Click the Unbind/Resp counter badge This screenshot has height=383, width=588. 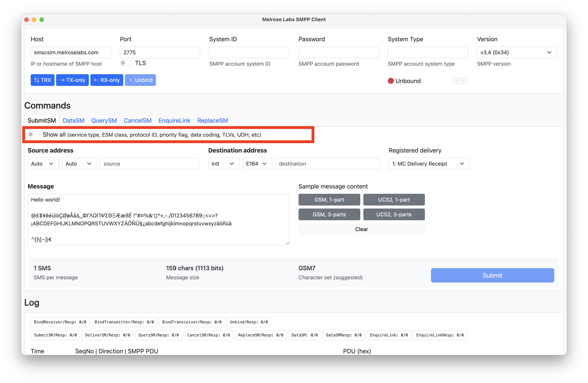point(249,322)
